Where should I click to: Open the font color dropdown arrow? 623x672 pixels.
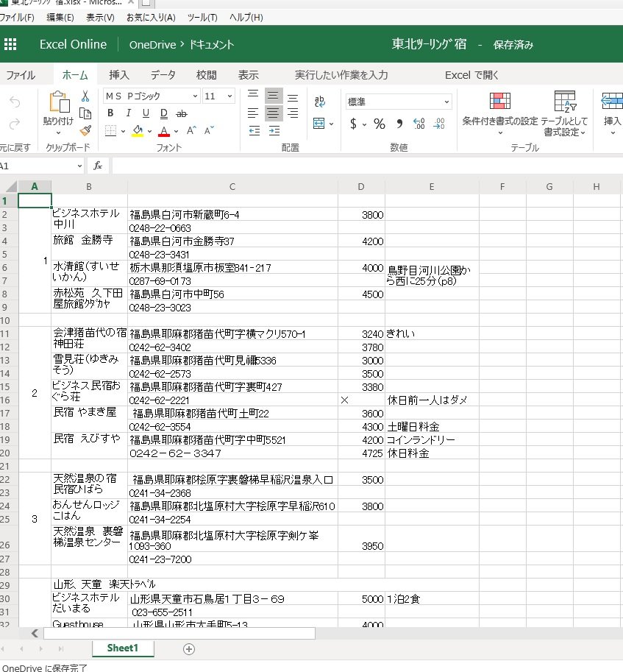(x=176, y=131)
